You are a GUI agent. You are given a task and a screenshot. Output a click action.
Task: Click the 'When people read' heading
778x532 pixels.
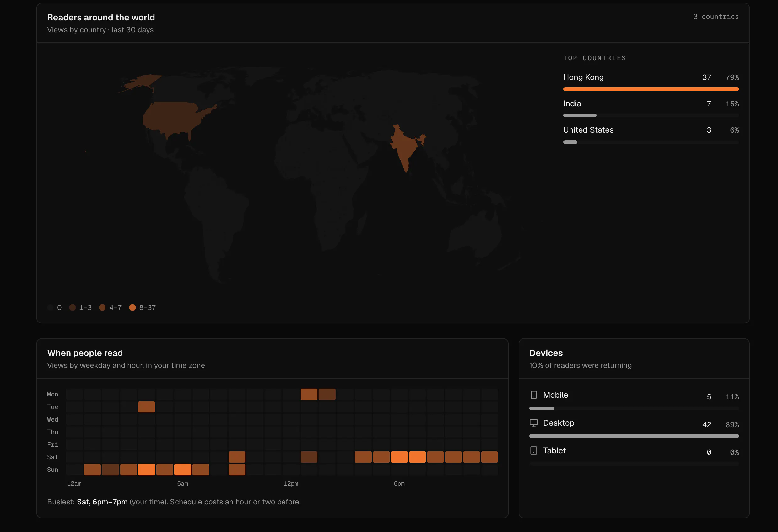tap(85, 353)
